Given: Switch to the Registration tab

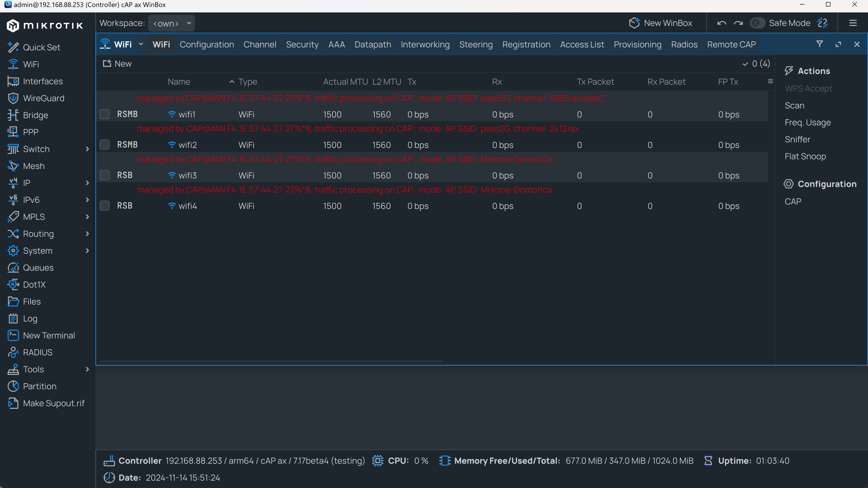Looking at the screenshot, I should pyautogui.click(x=526, y=44).
